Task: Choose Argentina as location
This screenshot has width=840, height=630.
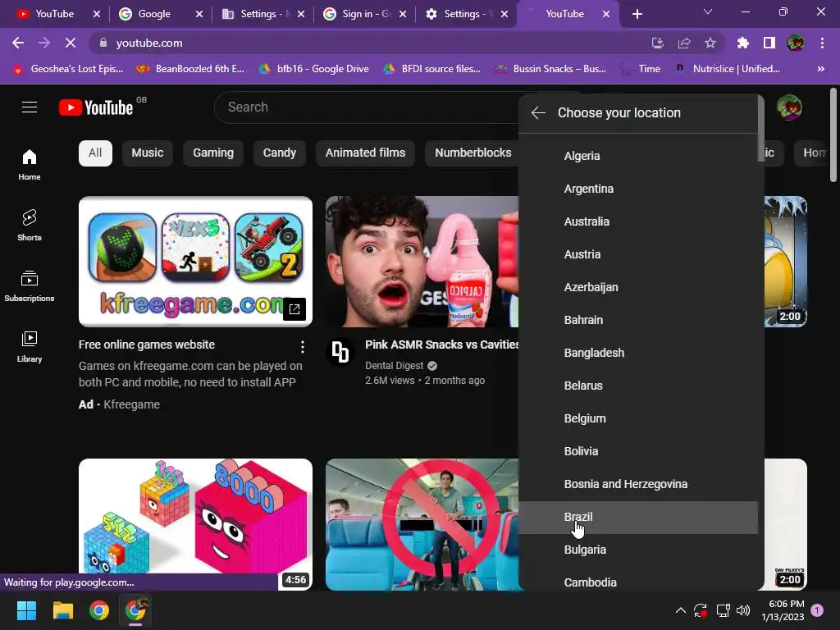Action: click(x=638, y=189)
